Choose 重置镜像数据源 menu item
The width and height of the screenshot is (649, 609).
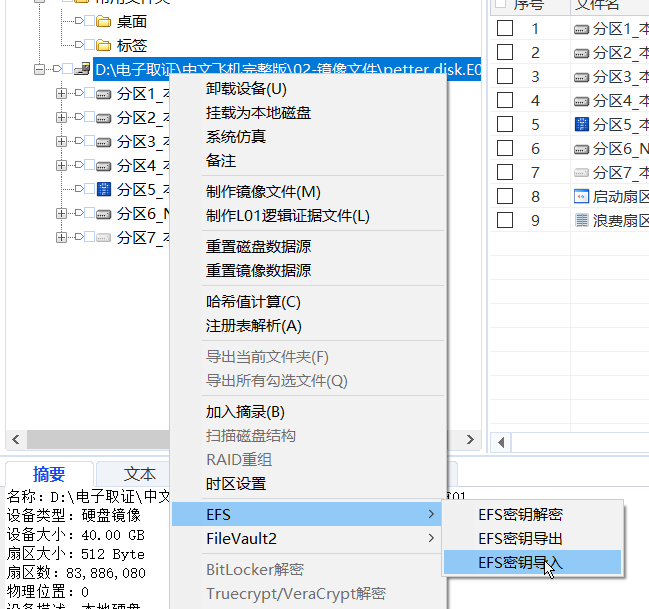pyautogui.click(x=309, y=271)
